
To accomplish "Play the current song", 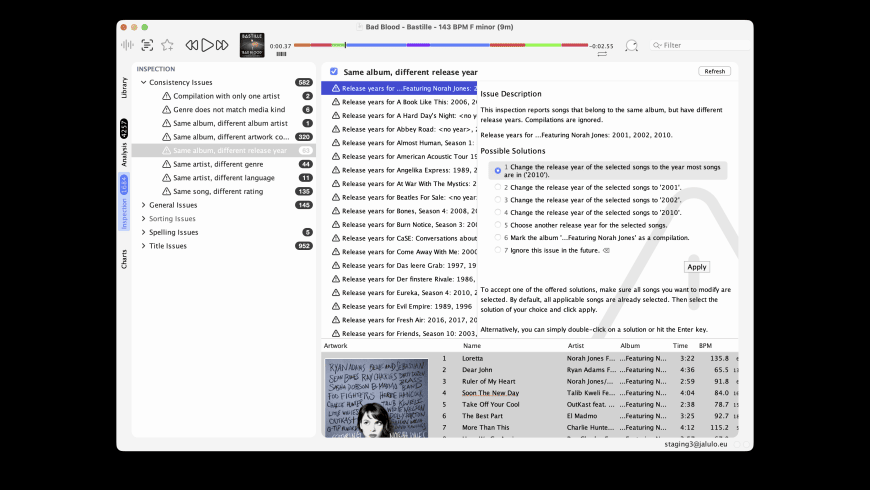I will point(207,45).
